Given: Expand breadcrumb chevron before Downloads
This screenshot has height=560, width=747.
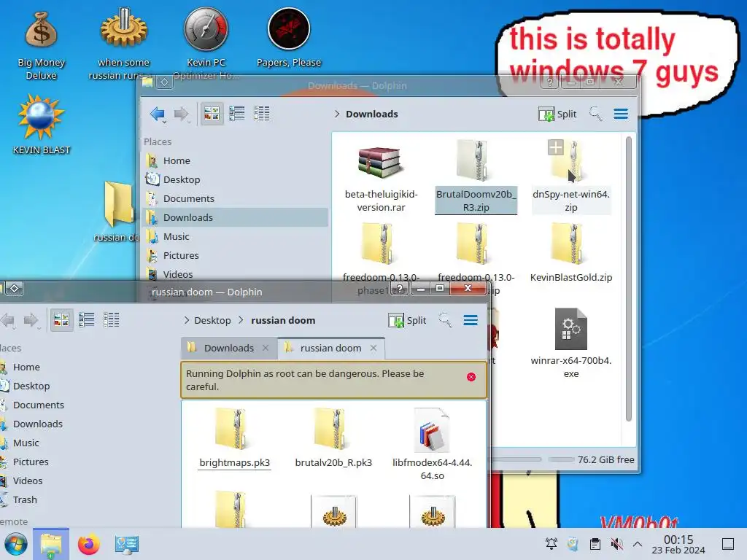Looking at the screenshot, I should pos(337,114).
